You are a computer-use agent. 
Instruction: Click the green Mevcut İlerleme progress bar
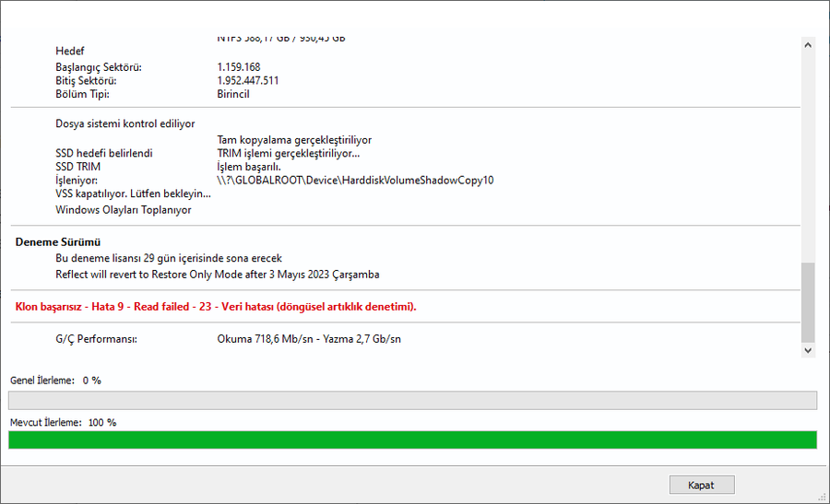pos(412,440)
